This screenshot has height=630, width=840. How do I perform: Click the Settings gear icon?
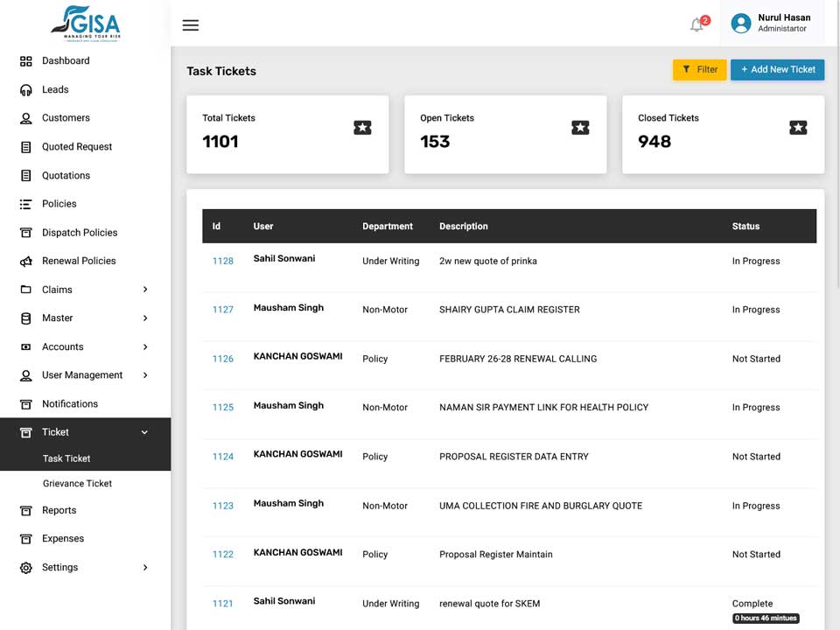(x=25, y=568)
